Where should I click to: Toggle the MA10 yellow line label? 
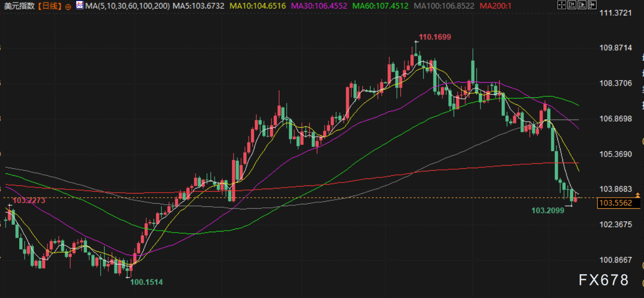pyautogui.click(x=257, y=6)
